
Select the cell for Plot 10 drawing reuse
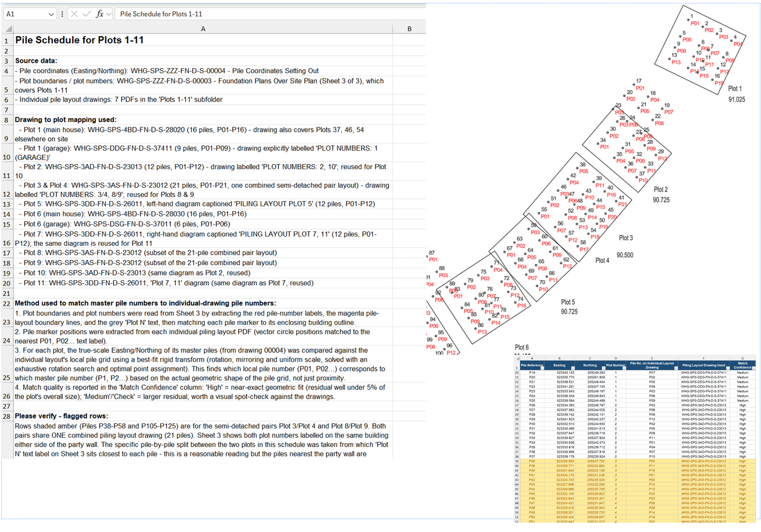pyautogui.click(x=202, y=272)
